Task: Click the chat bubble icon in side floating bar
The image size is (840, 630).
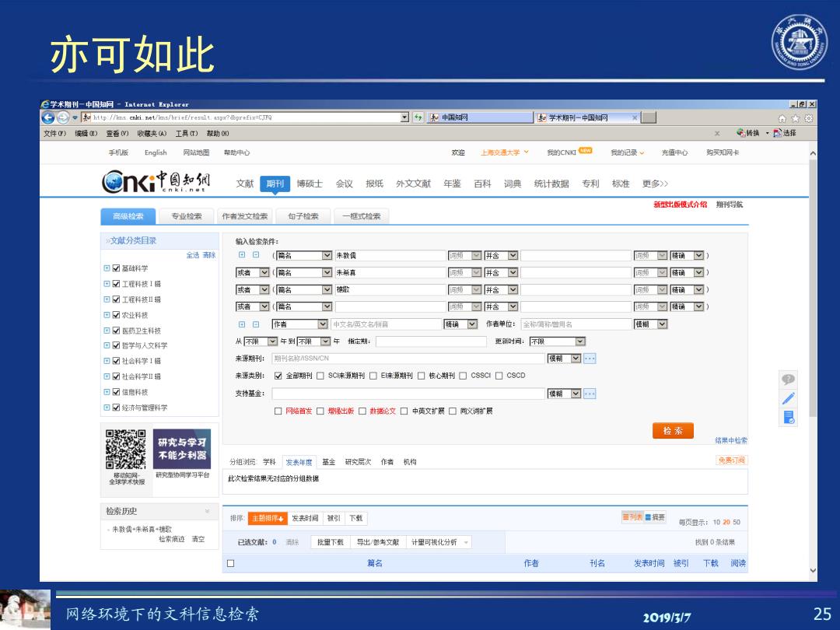Action: pos(788,380)
